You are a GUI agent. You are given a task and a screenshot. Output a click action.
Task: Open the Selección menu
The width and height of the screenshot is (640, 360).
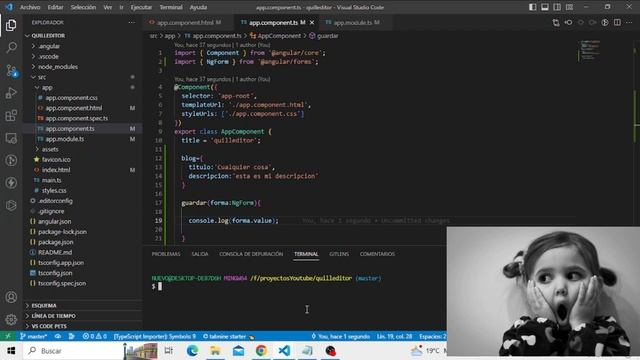(83, 7)
